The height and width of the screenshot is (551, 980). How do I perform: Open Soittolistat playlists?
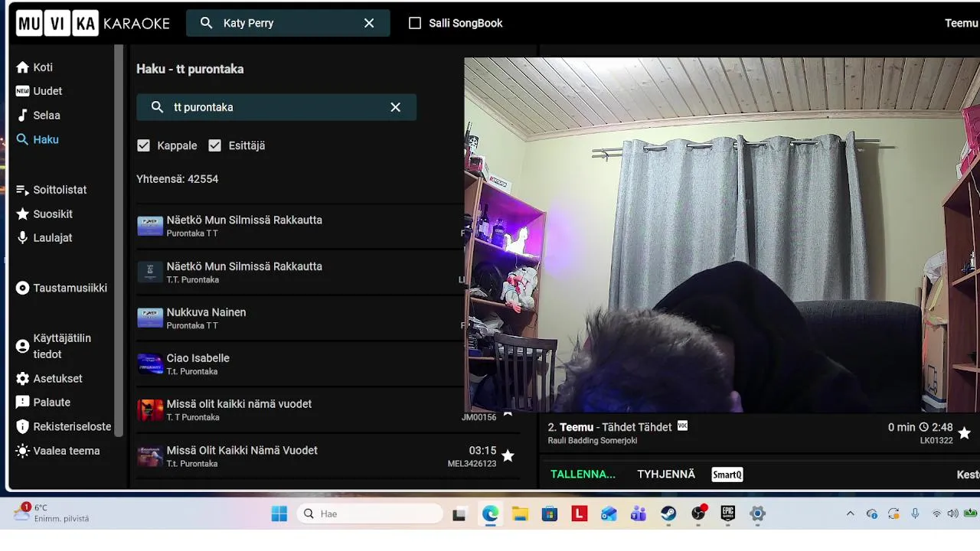51,190
